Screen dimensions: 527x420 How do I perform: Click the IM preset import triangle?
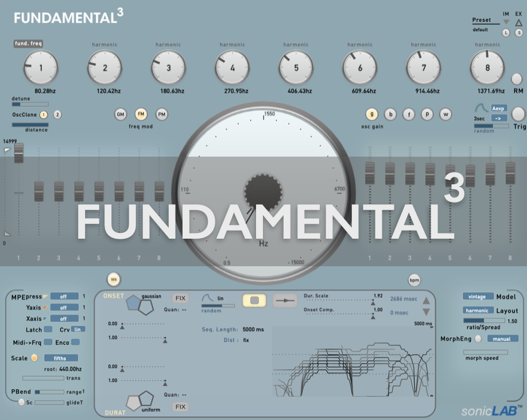[x=506, y=22]
